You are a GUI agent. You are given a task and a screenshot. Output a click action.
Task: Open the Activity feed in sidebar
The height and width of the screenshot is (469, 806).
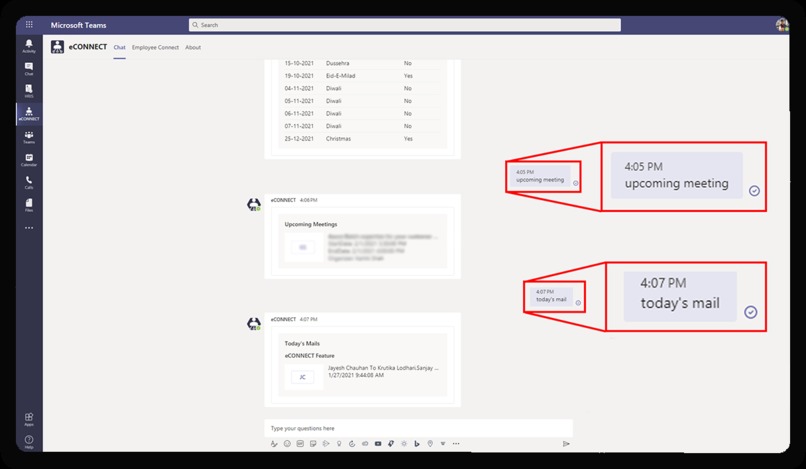click(x=29, y=46)
